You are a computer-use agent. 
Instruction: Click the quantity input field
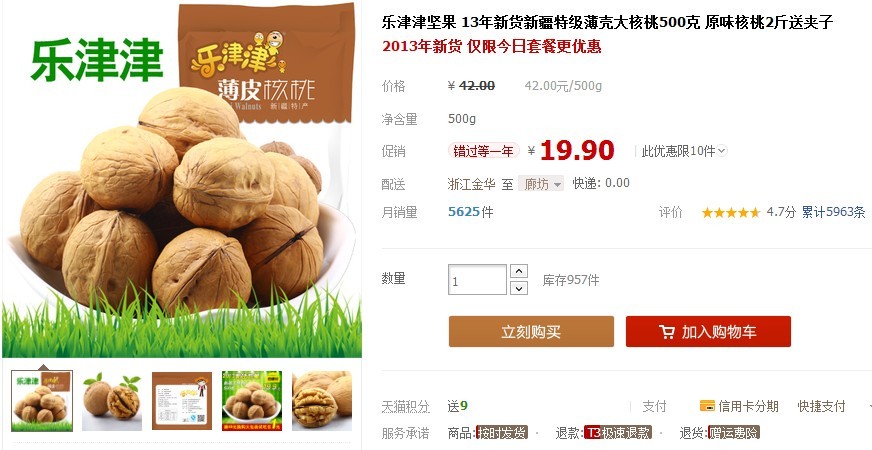(477, 280)
